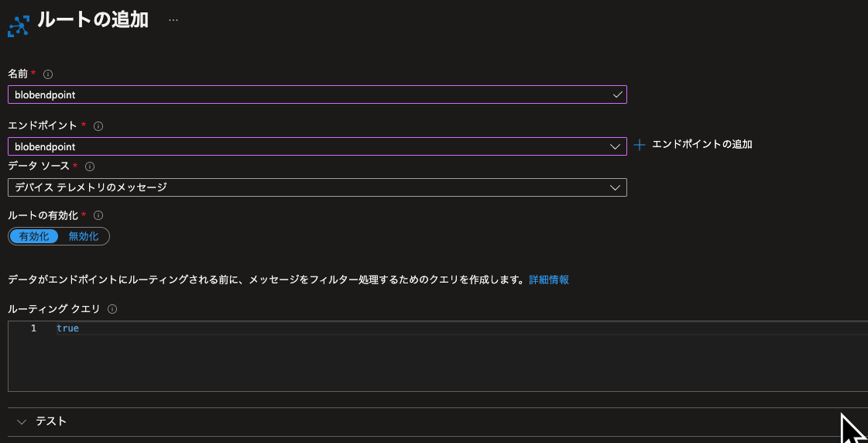Show the info tooltip beside ルーティング クエリ
This screenshot has width=868, height=443.
tap(112, 309)
